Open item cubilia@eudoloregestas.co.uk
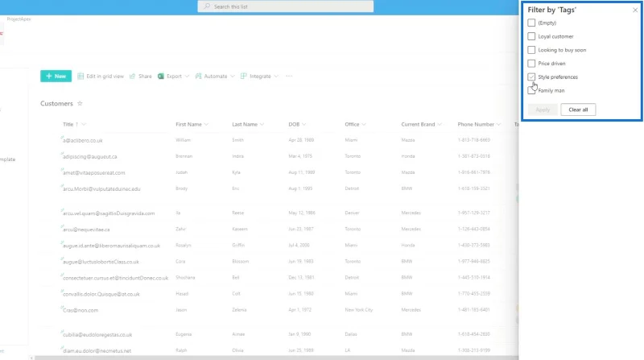The image size is (644, 360). tap(97, 334)
